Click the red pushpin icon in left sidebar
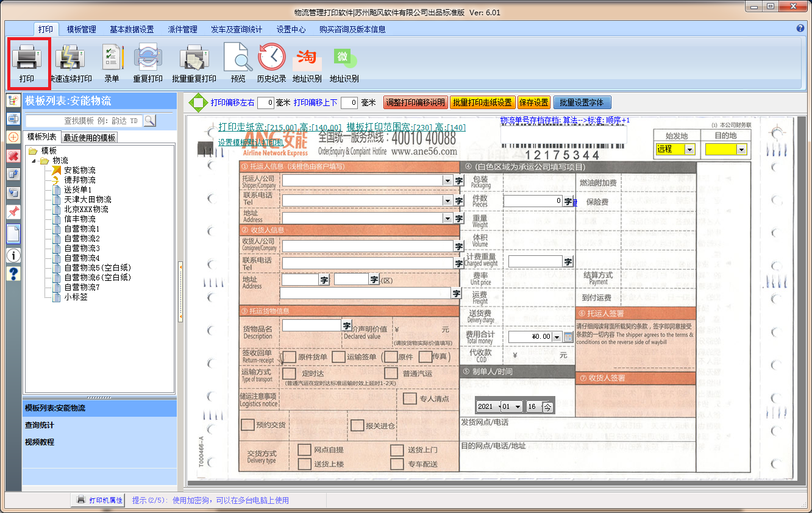This screenshot has width=812, height=513. tap(13, 211)
